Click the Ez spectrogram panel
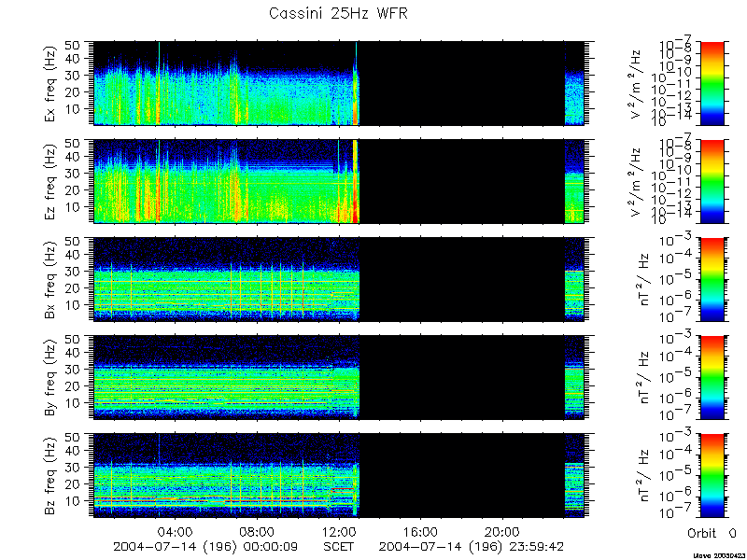This screenshot has width=747, height=560. pyautogui.click(x=339, y=181)
